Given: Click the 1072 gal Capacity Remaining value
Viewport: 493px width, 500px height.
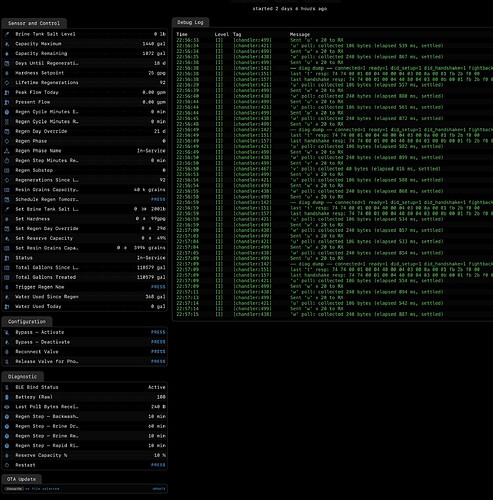Looking at the screenshot, I should coord(154,53).
